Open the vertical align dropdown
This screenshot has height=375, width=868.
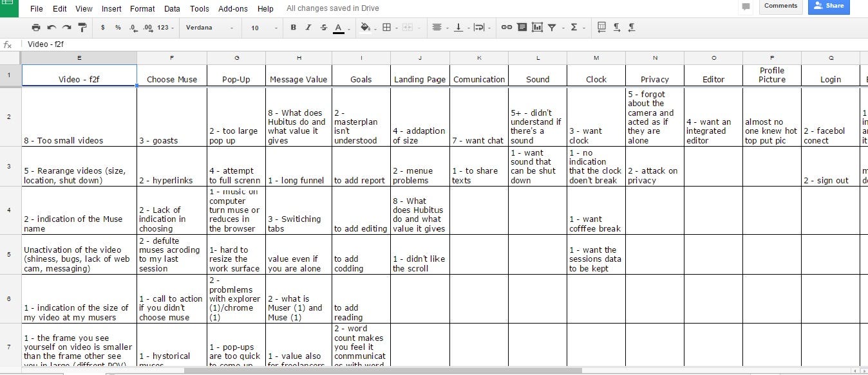(x=461, y=28)
